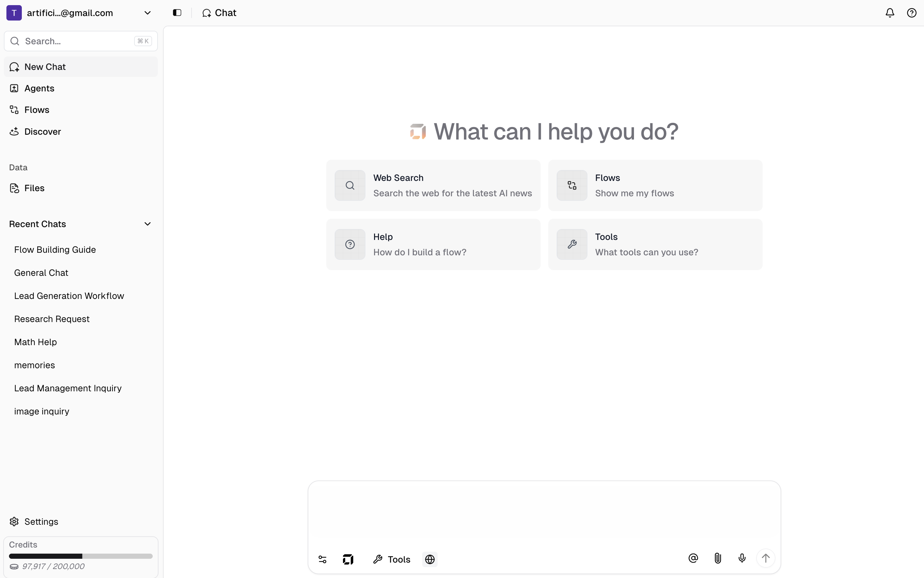The width and height of the screenshot is (924, 578).
Task: Open the Tools picker in the message bar
Action: click(391, 559)
